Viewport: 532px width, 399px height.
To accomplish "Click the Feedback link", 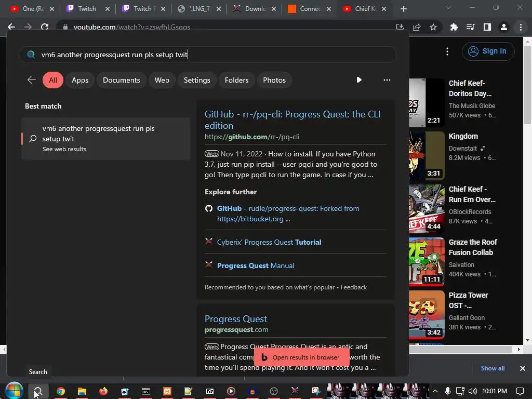I will [353, 287].
